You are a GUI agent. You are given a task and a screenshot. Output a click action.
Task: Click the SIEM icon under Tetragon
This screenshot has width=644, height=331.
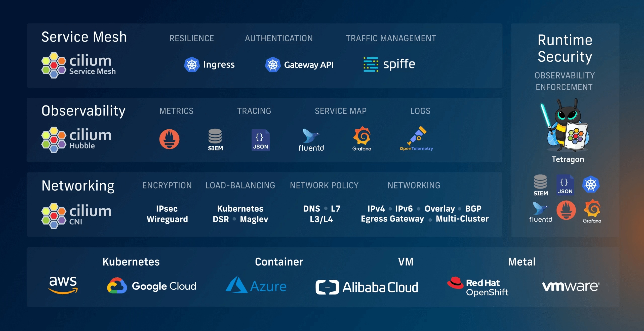[541, 185]
